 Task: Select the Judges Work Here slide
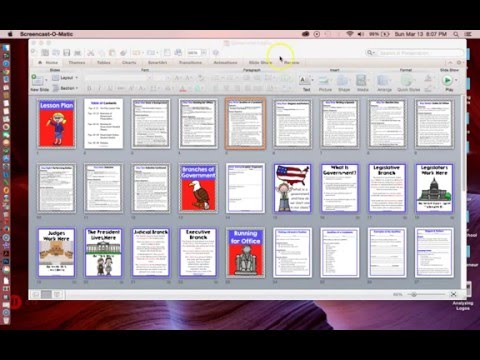pyautogui.click(x=56, y=253)
